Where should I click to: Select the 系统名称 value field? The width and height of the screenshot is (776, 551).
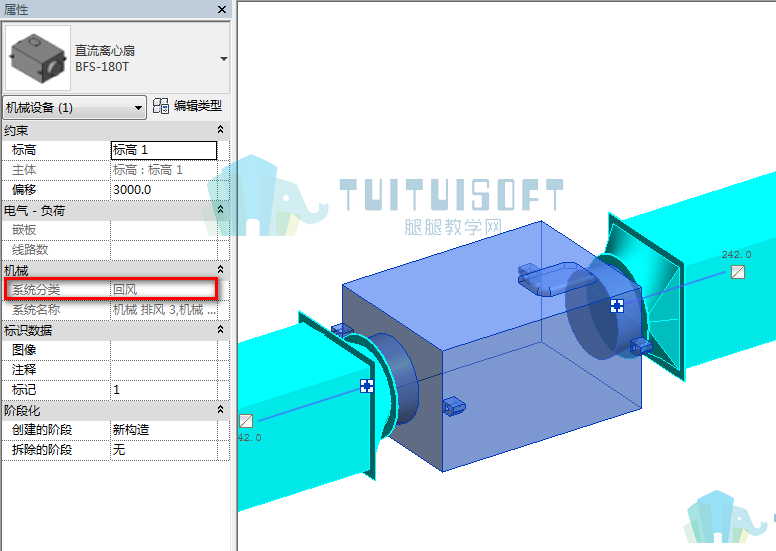tap(164, 310)
